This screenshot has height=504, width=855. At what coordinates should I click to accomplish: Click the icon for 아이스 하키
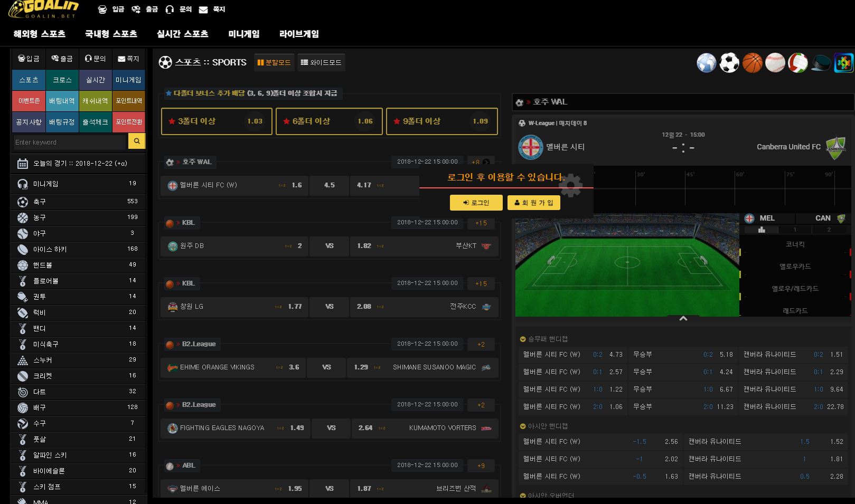22,249
